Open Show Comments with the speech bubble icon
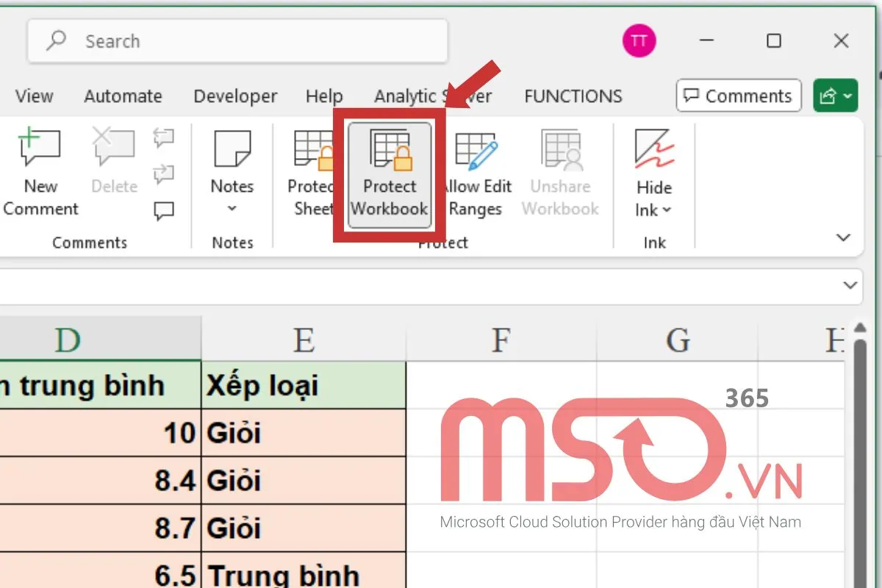Screen dimensions: 882x588 coord(162,209)
